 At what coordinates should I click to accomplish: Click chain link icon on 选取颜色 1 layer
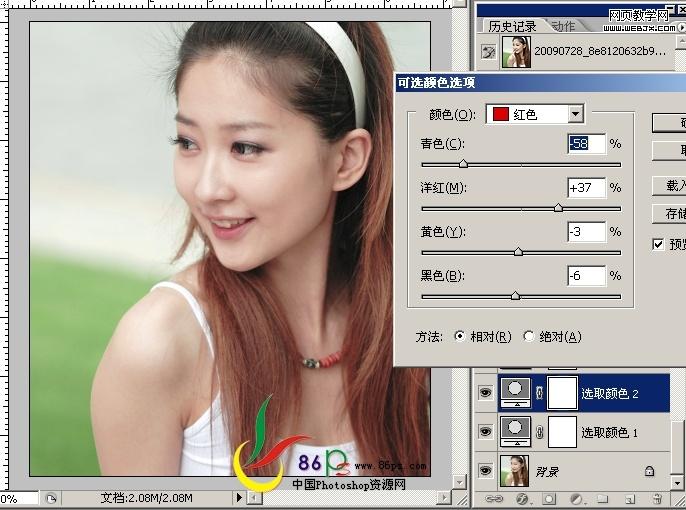click(539, 432)
